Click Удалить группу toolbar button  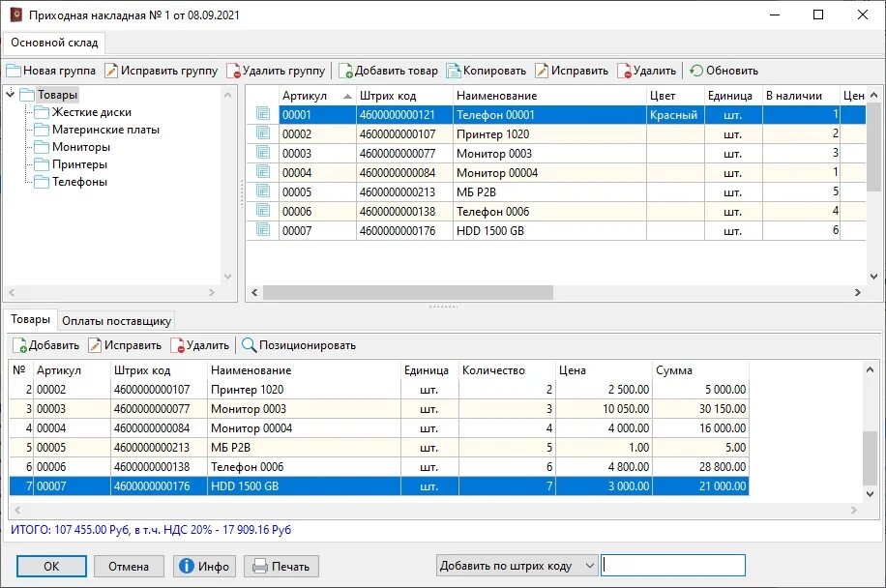point(276,71)
